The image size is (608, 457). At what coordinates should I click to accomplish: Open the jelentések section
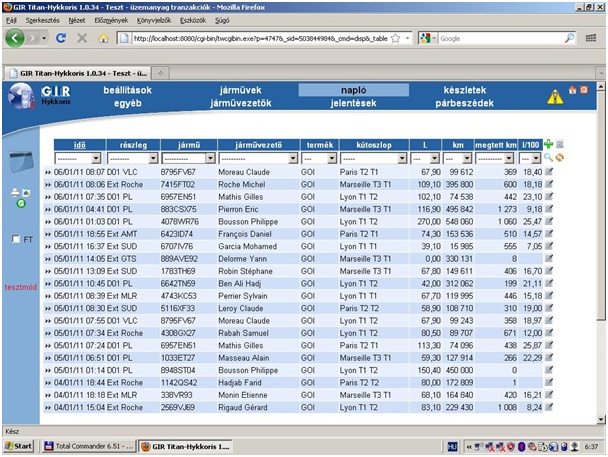353,103
